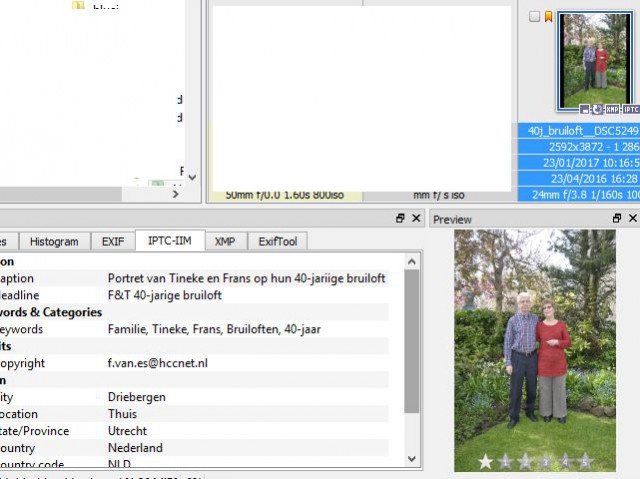Tick the checkbox beside the wedding thumbnail

(x=534, y=16)
